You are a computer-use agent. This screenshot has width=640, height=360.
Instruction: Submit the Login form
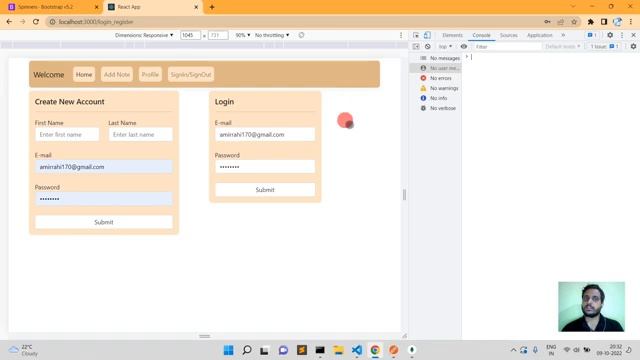(x=265, y=190)
